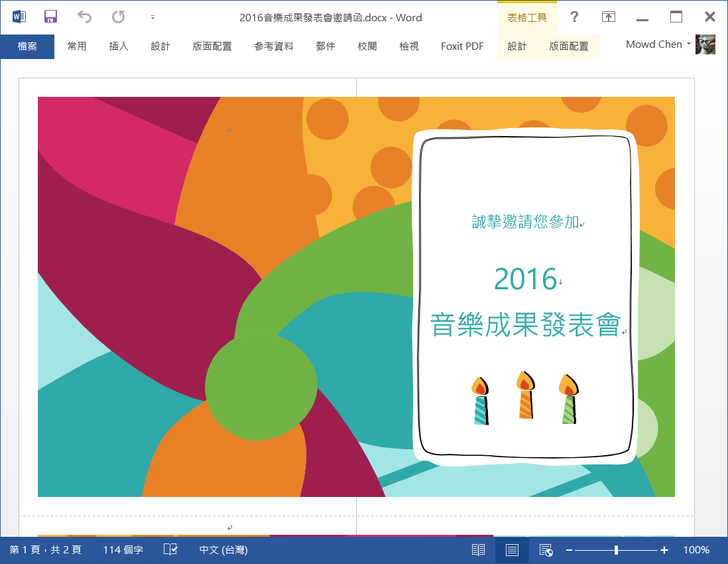Open the 檔案 file tab
728x564 pixels.
(x=27, y=46)
